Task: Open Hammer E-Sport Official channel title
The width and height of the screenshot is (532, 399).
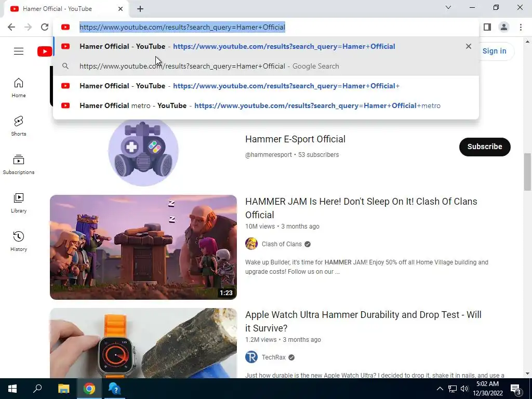Action: (295, 139)
